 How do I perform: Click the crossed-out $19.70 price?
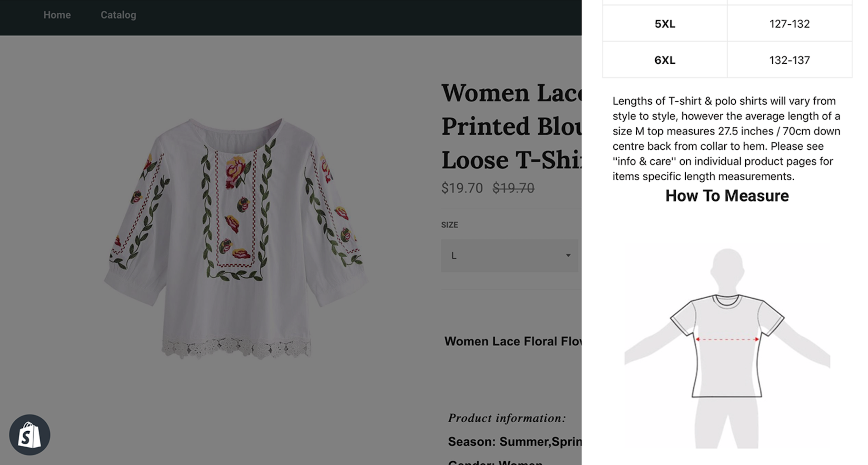pos(513,188)
